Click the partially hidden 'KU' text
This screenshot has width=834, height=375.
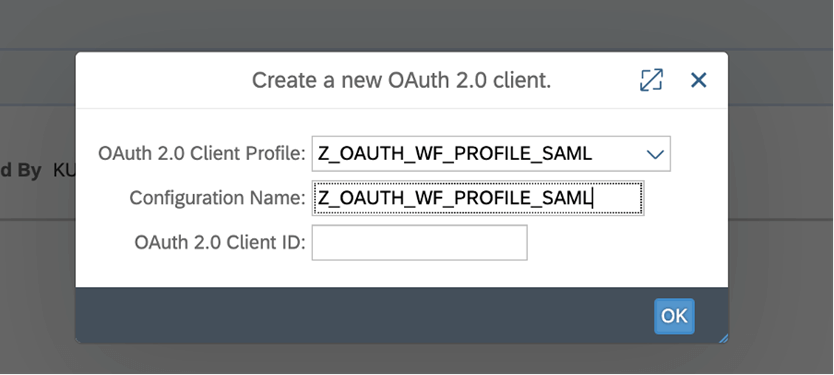point(64,171)
